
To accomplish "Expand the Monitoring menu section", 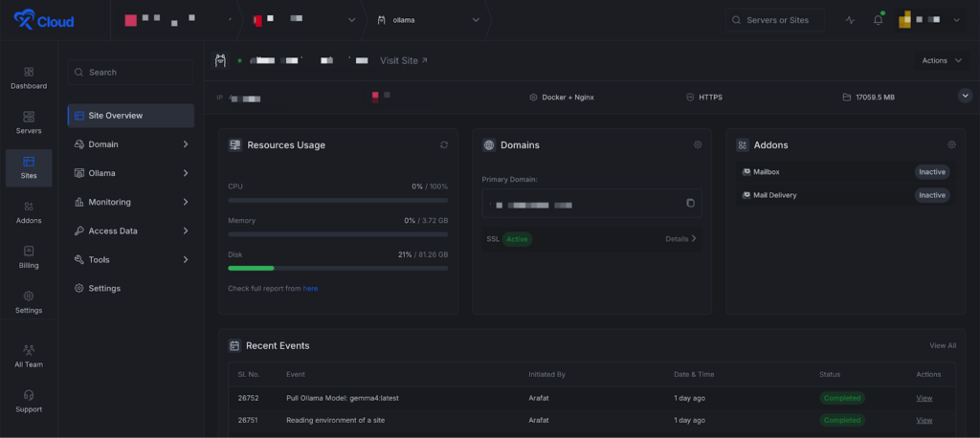I will (x=131, y=202).
